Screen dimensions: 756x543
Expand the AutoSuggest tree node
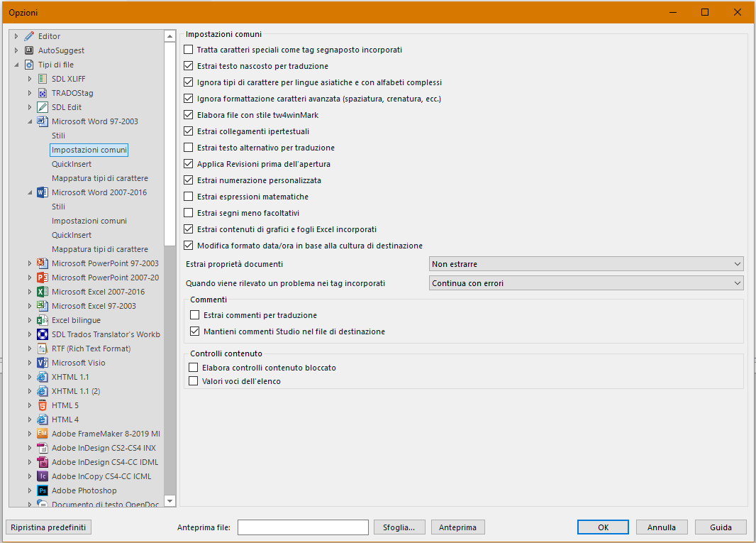point(16,50)
